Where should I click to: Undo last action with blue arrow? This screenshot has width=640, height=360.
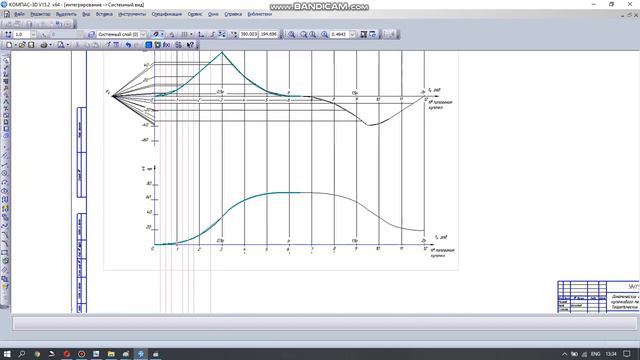(128, 45)
